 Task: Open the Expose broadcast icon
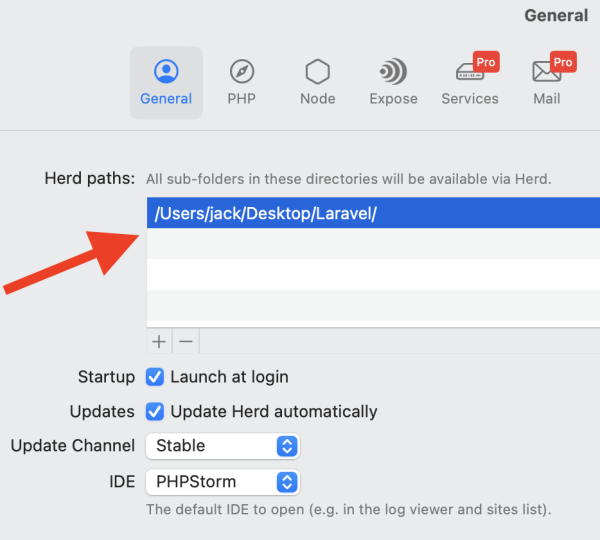(393, 72)
